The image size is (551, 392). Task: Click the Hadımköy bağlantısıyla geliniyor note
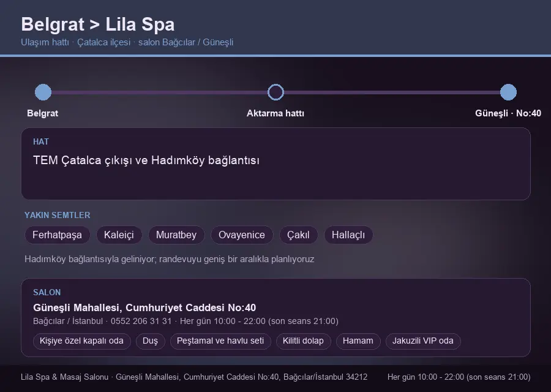click(x=170, y=259)
